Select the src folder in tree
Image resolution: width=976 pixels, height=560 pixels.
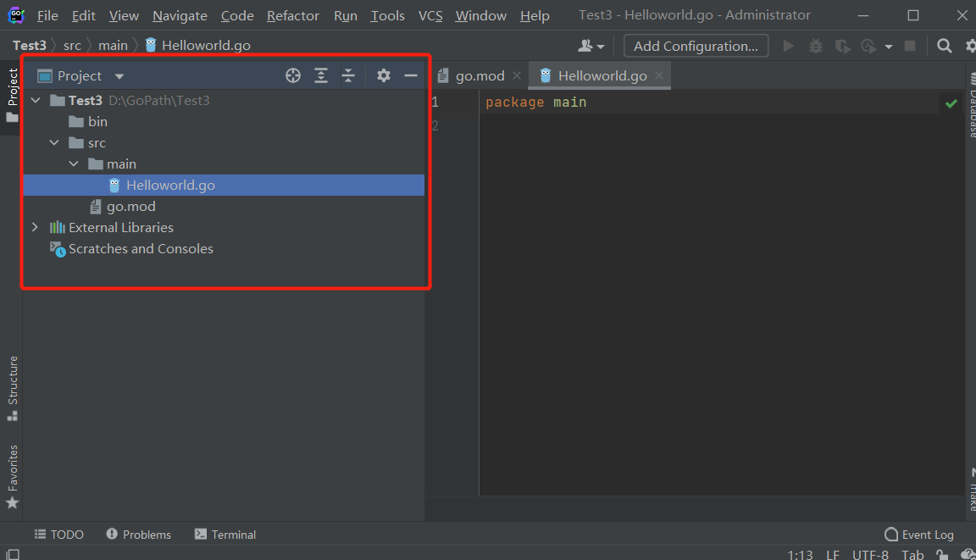[87, 142]
